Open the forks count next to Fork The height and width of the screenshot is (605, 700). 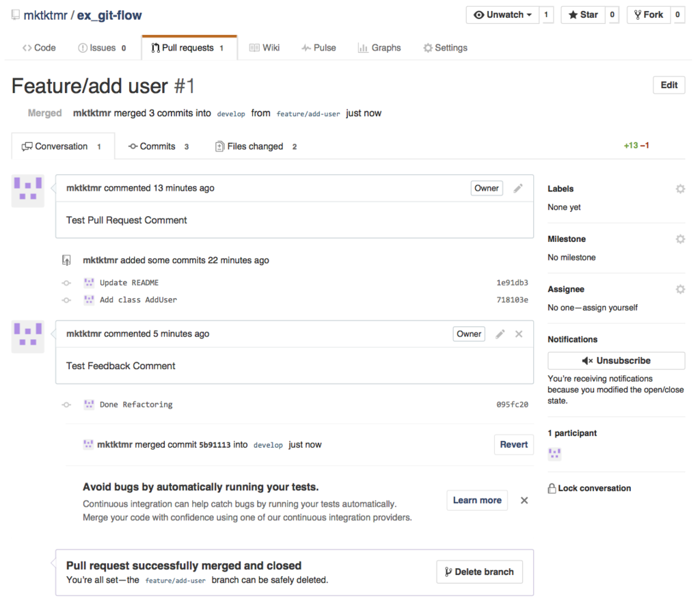tap(677, 15)
